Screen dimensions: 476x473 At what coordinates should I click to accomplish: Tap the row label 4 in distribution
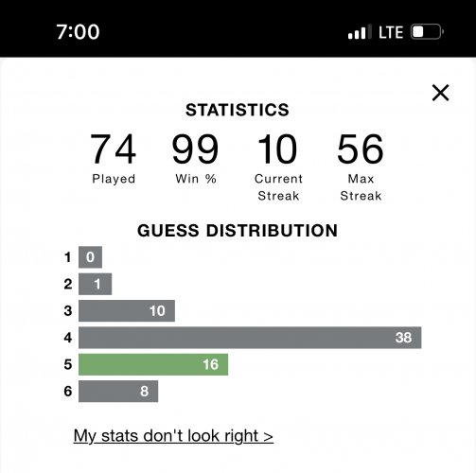(x=68, y=338)
